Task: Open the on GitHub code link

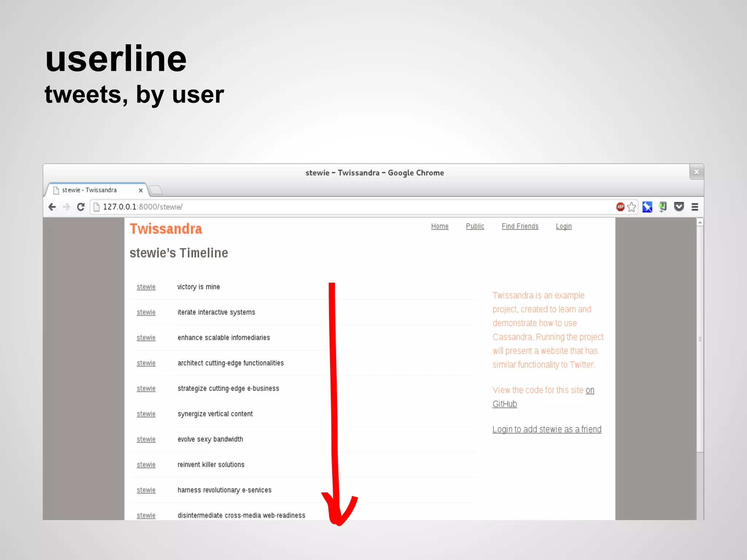Action: tap(505, 404)
